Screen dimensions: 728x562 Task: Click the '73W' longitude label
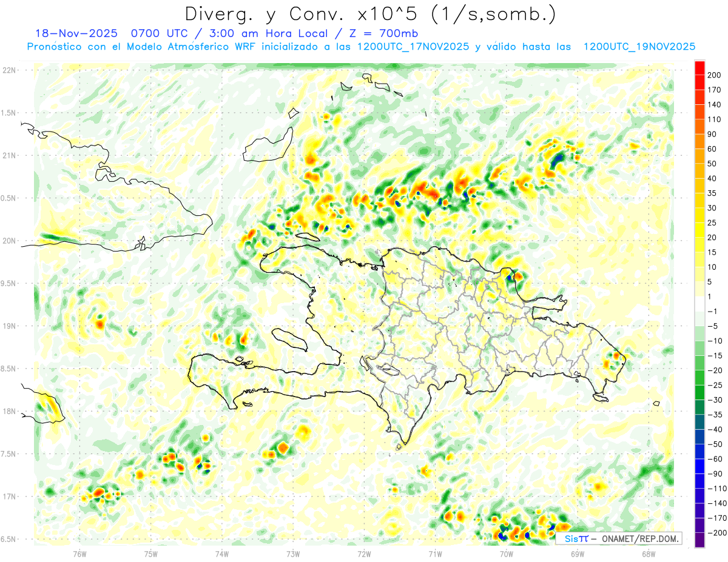[x=293, y=554]
